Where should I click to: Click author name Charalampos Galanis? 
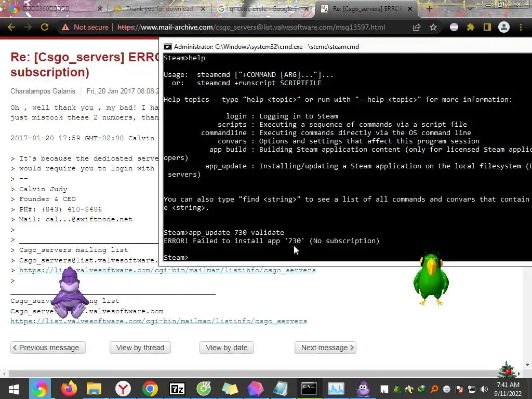click(x=43, y=91)
